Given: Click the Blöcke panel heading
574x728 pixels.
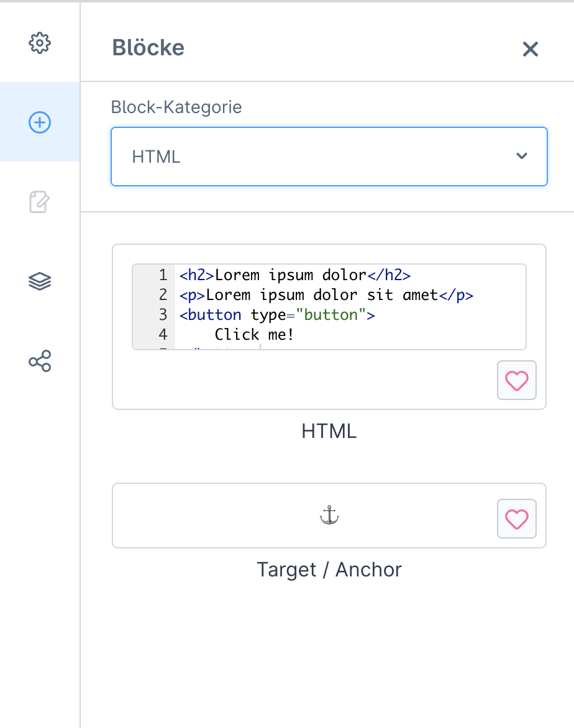Looking at the screenshot, I should 148,47.
